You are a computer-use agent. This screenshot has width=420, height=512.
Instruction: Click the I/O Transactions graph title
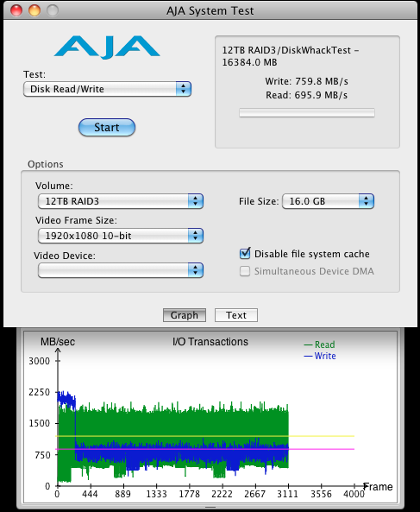click(x=210, y=342)
